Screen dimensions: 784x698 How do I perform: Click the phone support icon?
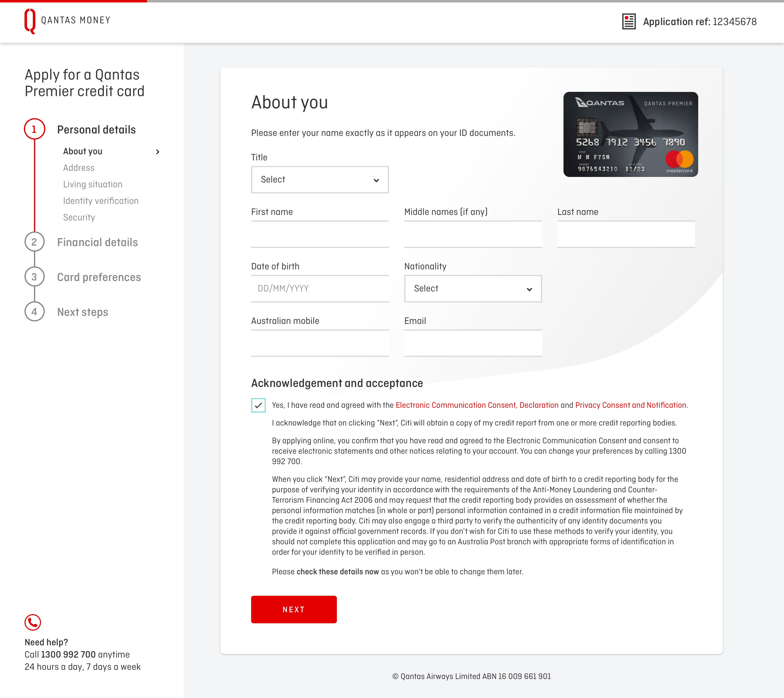click(x=33, y=621)
